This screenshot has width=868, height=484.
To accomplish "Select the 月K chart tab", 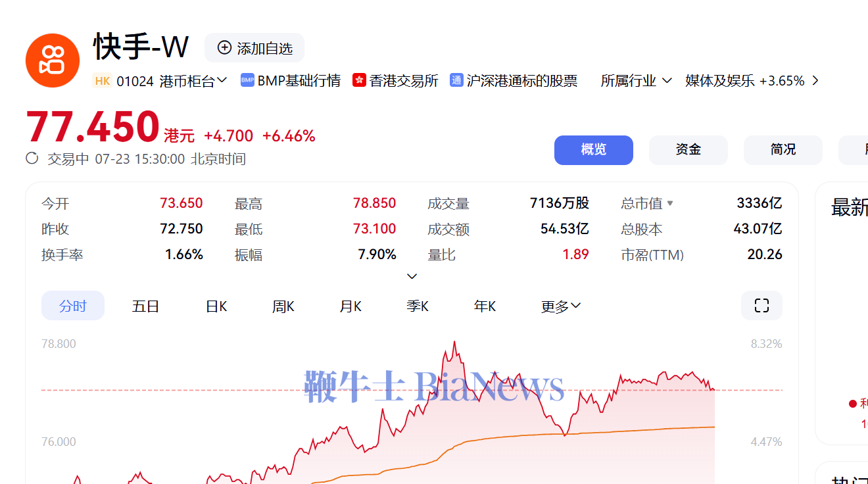I will pos(350,306).
